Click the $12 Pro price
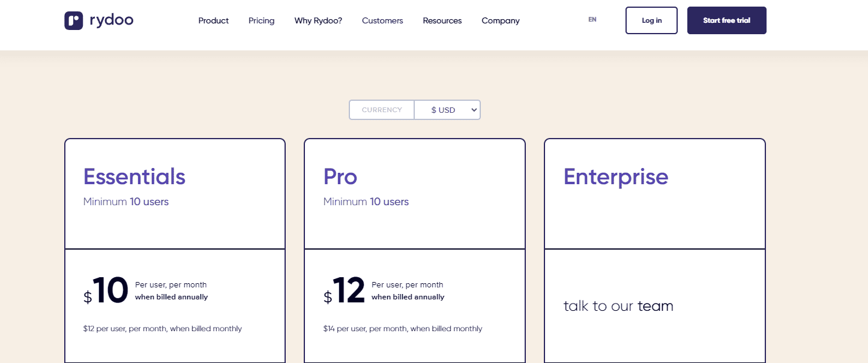The image size is (868, 363). pyautogui.click(x=345, y=291)
